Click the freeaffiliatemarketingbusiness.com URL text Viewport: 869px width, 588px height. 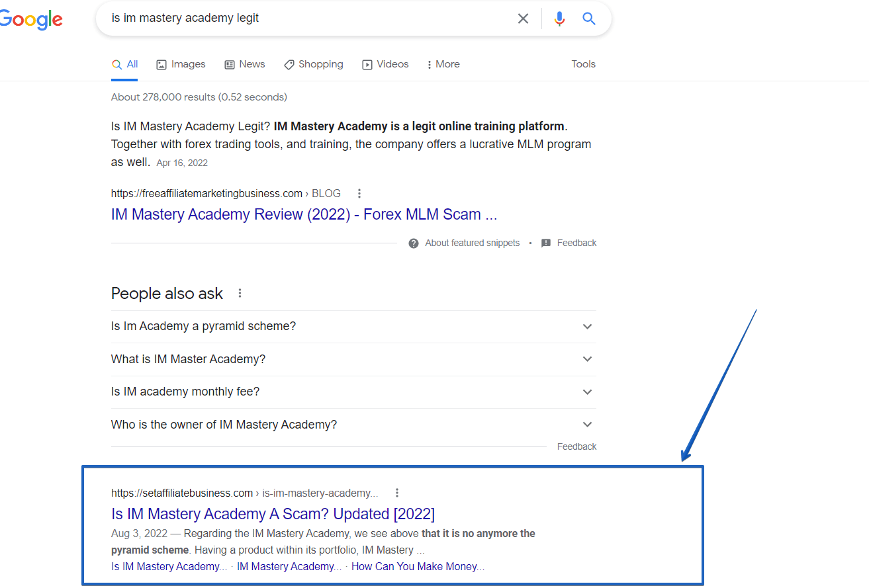coord(206,194)
